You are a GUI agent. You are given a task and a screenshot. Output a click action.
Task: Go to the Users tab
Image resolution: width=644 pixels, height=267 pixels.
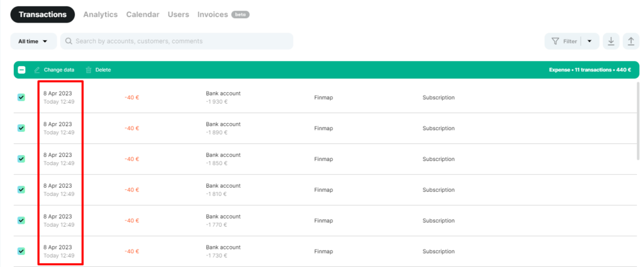pyautogui.click(x=178, y=14)
